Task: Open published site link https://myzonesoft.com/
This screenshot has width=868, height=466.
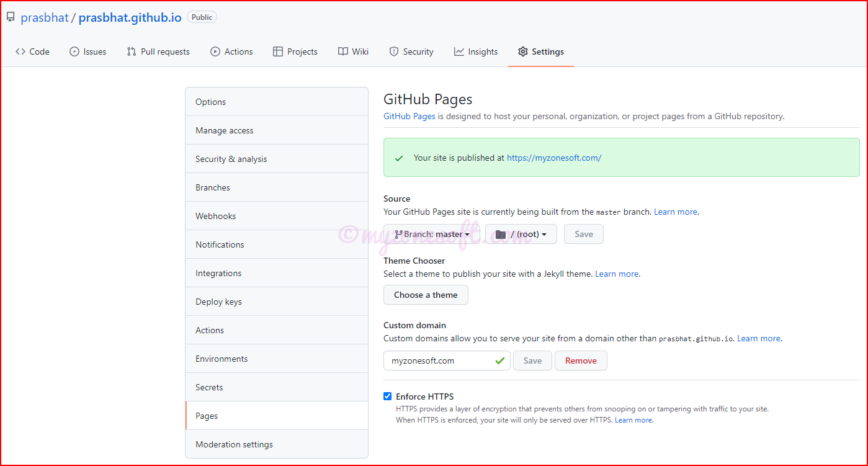Action: pos(554,158)
